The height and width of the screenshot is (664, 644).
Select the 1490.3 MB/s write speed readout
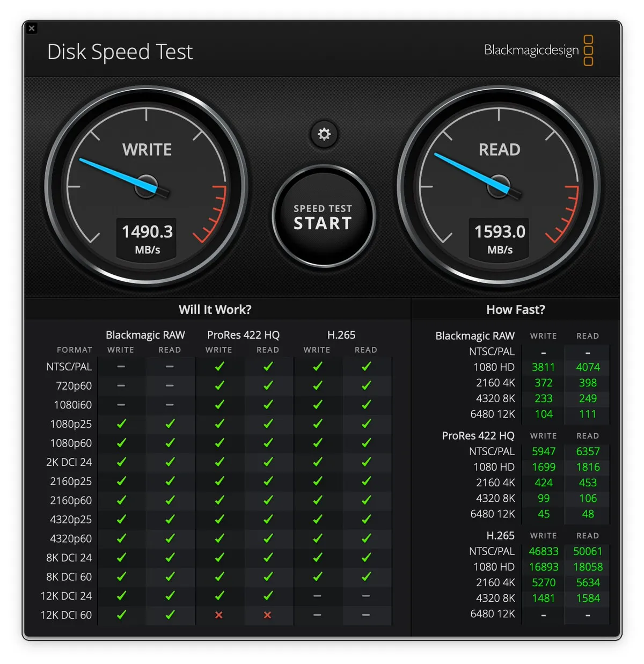pyautogui.click(x=147, y=232)
